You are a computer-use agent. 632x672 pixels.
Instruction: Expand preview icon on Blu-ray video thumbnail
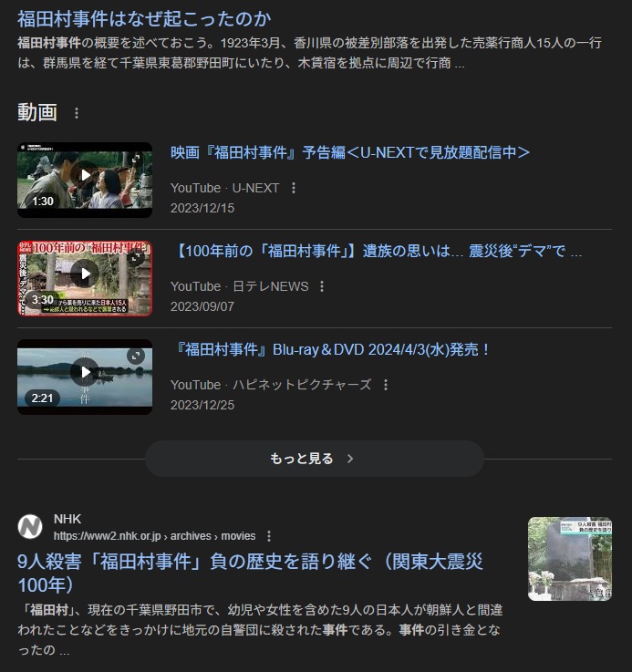tap(136, 357)
